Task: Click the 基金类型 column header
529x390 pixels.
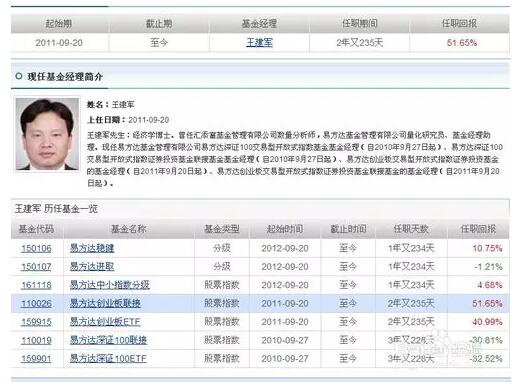Action: (x=222, y=229)
